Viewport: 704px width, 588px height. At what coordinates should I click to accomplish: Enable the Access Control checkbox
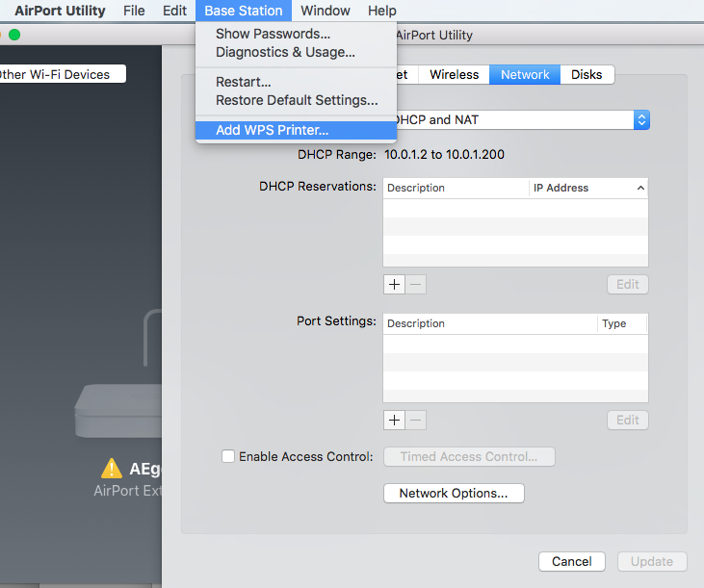pyautogui.click(x=228, y=456)
